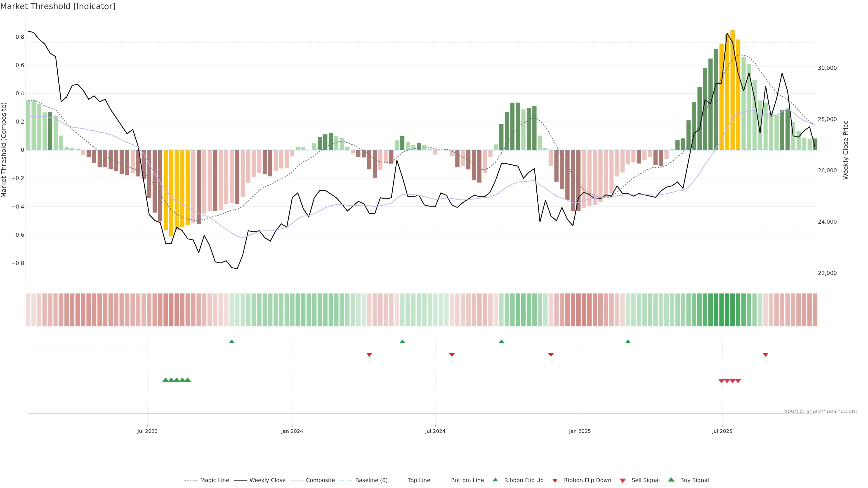Viewport: 868px width, 488px height.
Task: Click the Ribbon Flip Down legend triangle icon
Action: click(555, 481)
